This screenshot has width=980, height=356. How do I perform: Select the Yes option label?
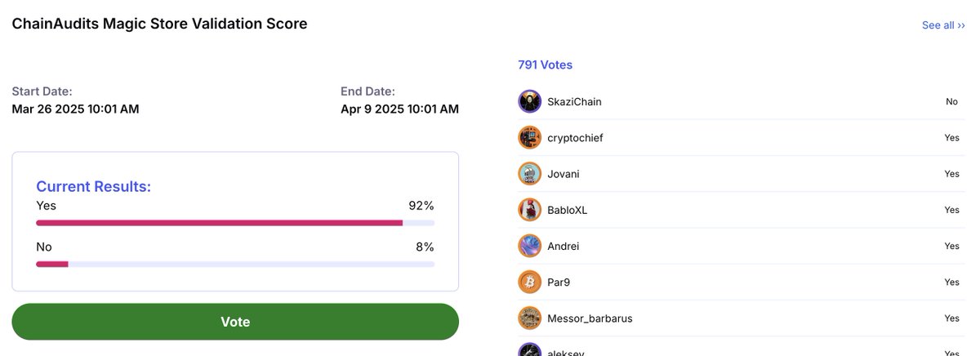(x=46, y=206)
